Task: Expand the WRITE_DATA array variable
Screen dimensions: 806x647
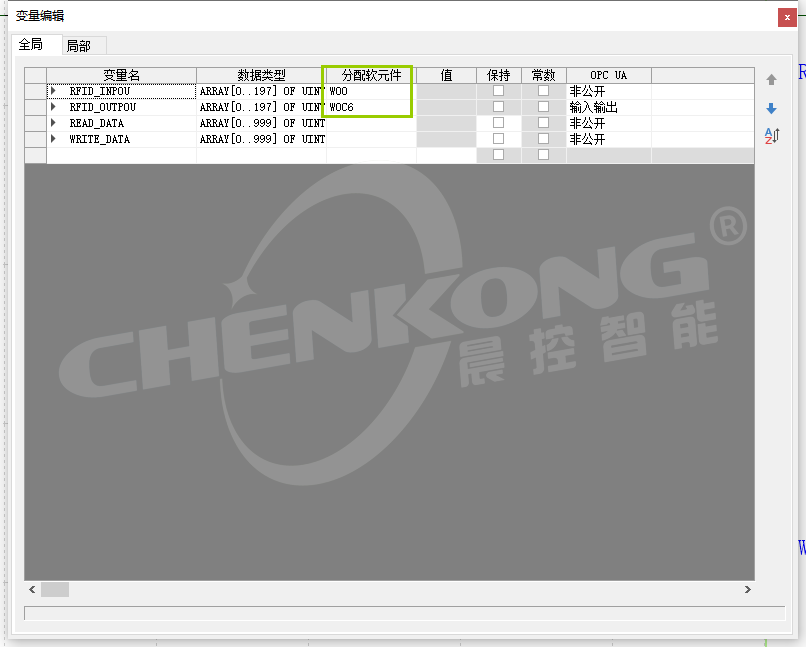Action: (x=53, y=139)
